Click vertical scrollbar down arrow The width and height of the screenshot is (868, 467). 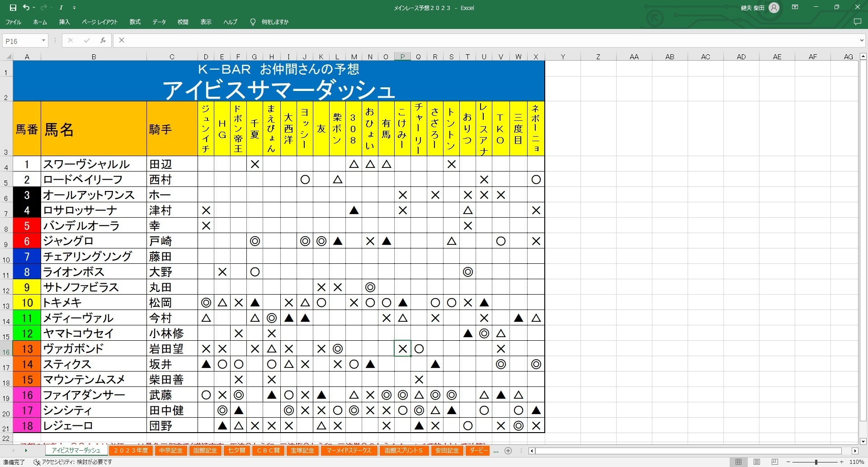(x=863, y=441)
